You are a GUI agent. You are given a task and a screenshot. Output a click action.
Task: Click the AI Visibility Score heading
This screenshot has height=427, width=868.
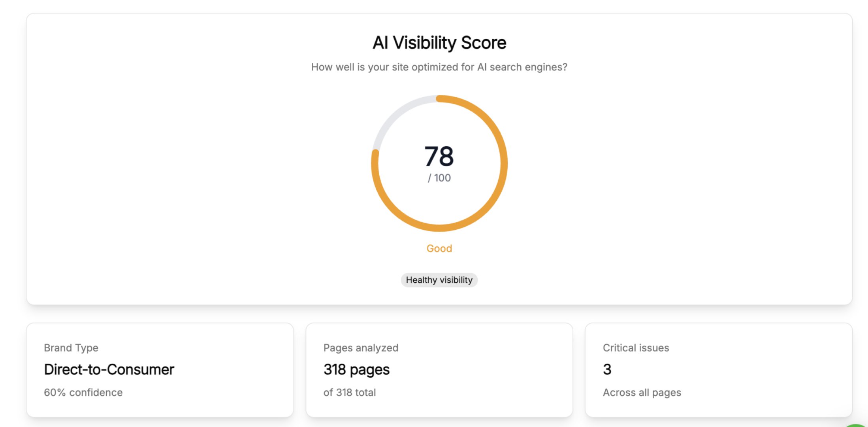(439, 42)
